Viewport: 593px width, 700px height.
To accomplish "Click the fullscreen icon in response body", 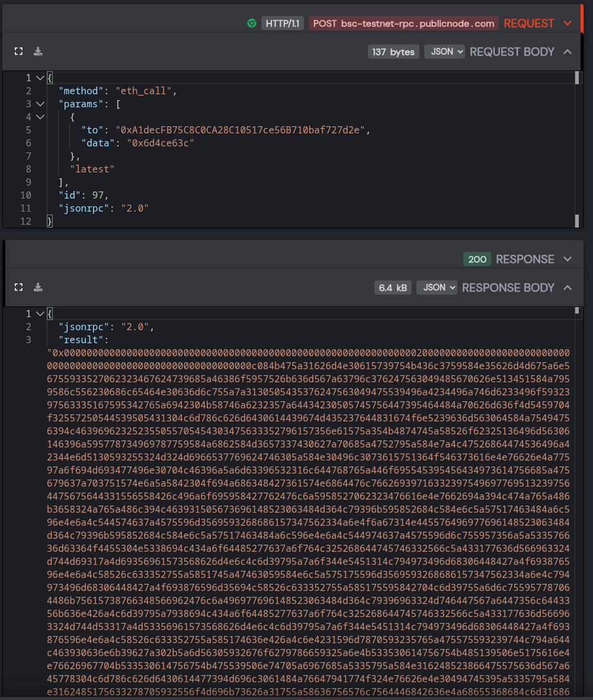I will (19, 287).
